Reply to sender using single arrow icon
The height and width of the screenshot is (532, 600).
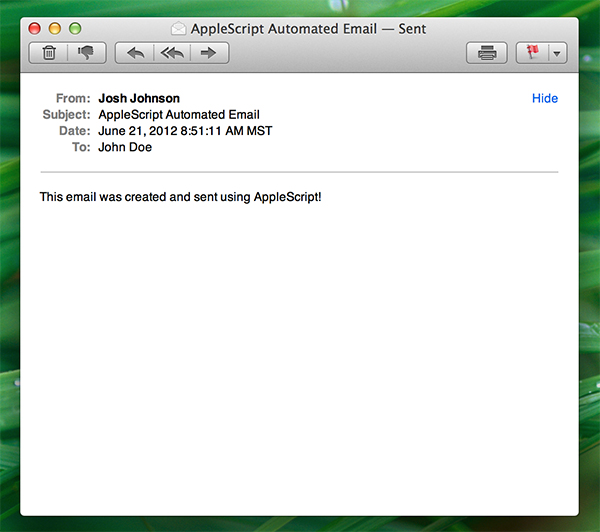(x=135, y=53)
